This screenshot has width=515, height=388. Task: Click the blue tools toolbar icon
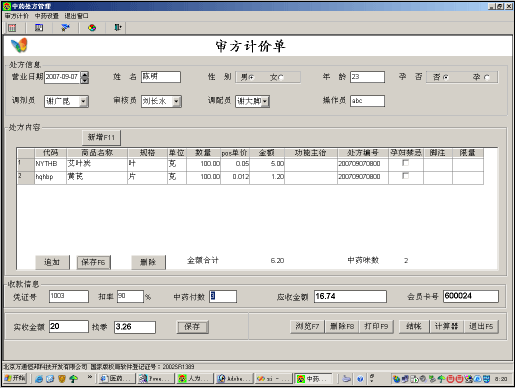[x=65, y=28]
